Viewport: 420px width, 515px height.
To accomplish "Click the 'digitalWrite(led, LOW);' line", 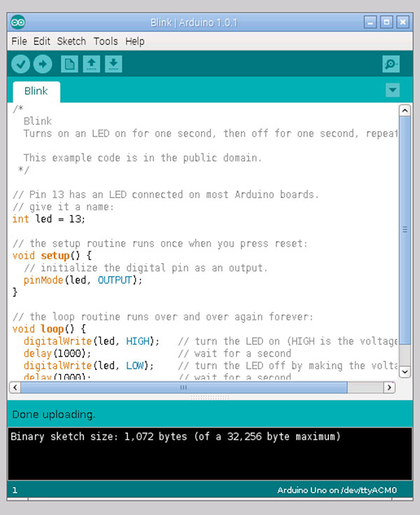I will [x=89, y=366].
